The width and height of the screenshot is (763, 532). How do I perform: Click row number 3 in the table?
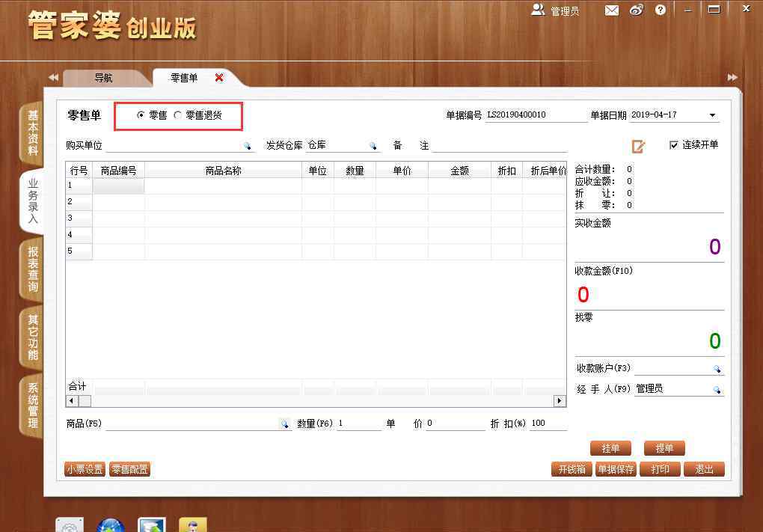[79, 218]
